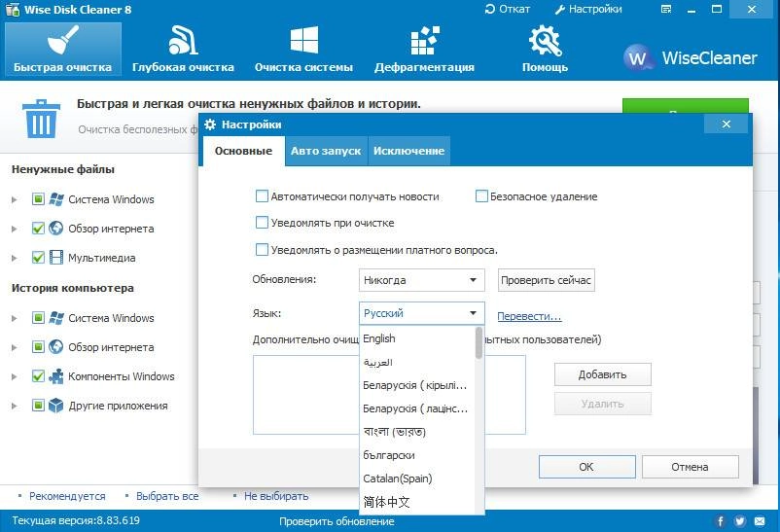Toggle Система Windows checkbox under Ненужные файлы

pyautogui.click(x=38, y=199)
